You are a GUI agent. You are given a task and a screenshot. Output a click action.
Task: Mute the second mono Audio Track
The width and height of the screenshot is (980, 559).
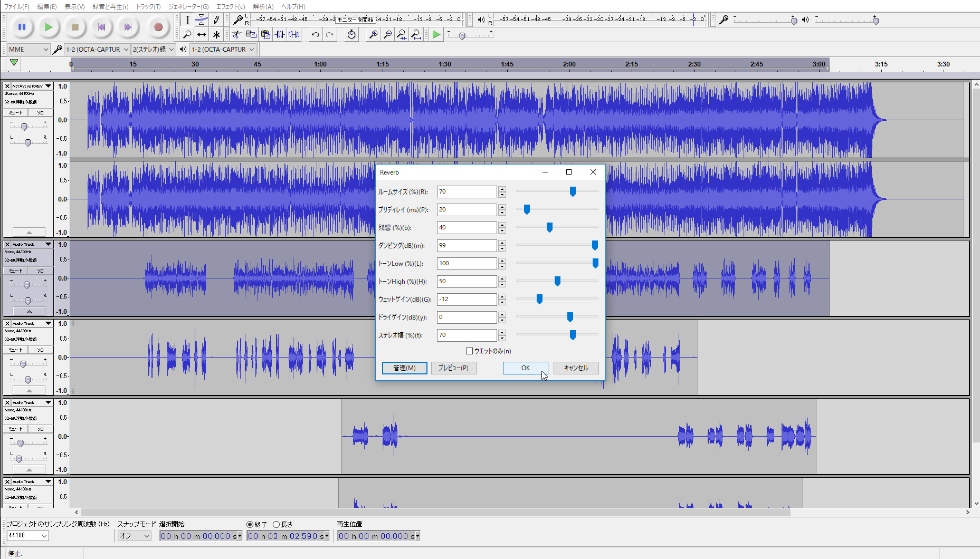16,350
